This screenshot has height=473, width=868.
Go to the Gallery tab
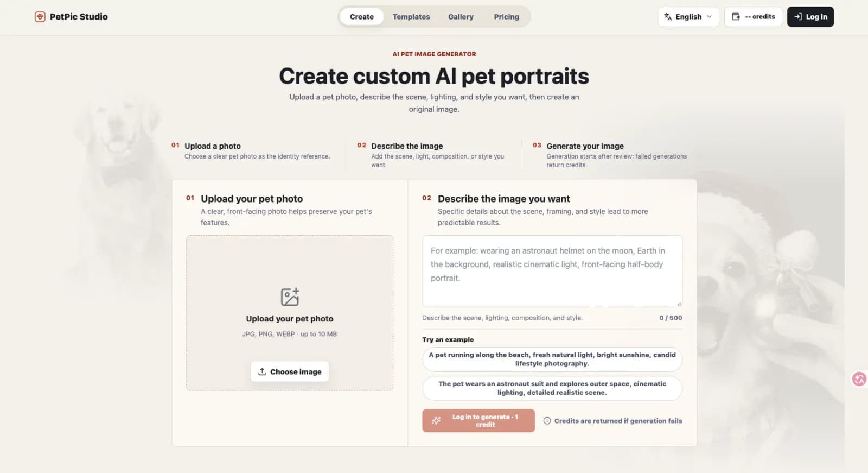coord(461,17)
